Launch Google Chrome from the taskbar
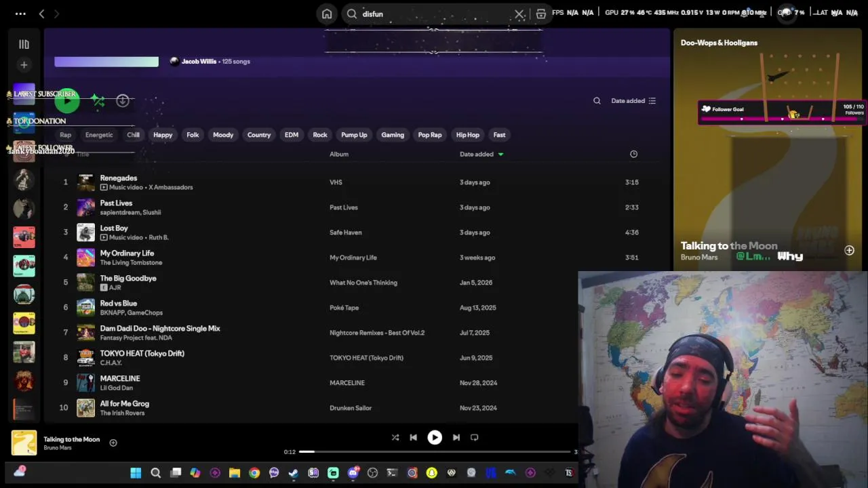The height and width of the screenshot is (488, 868). click(254, 472)
